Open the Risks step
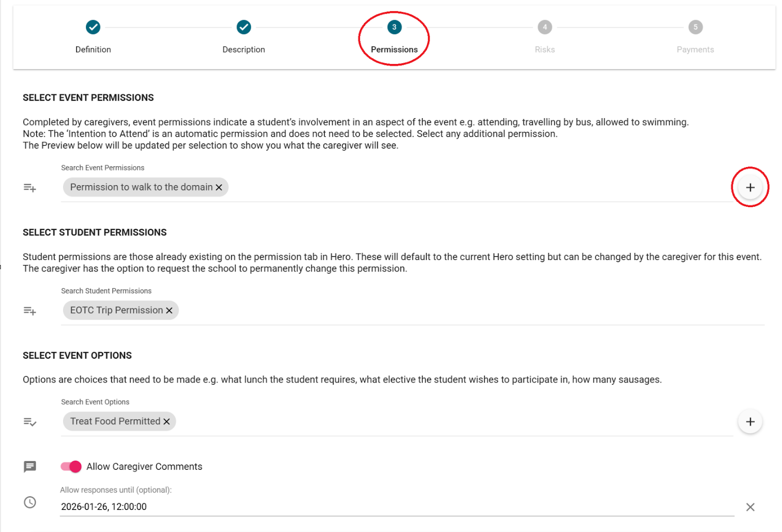Image resolution: width=782 pixels, height=532 pixels. 544,27
